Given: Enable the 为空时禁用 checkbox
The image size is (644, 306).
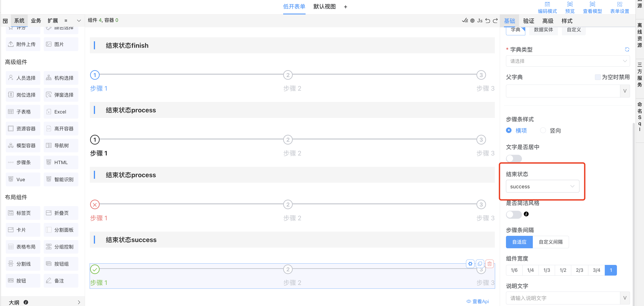Looking at the screenshot, I should (x=597, y=77).
